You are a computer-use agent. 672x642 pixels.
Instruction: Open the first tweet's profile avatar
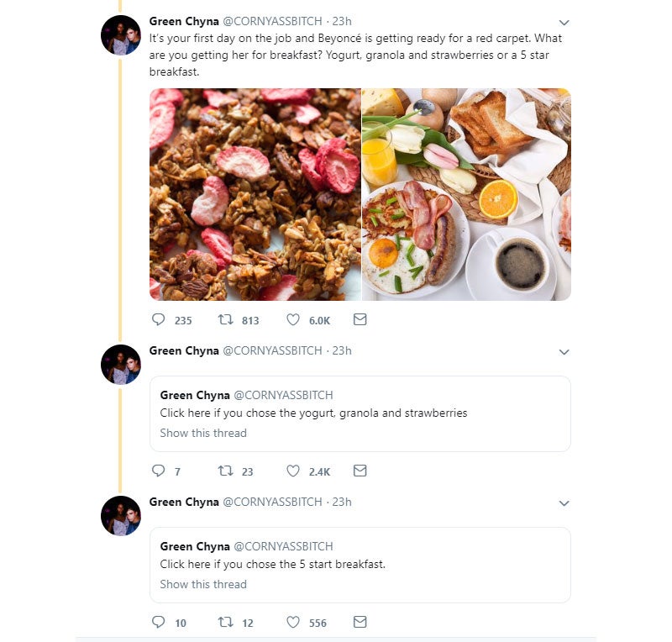click(120, 35)
